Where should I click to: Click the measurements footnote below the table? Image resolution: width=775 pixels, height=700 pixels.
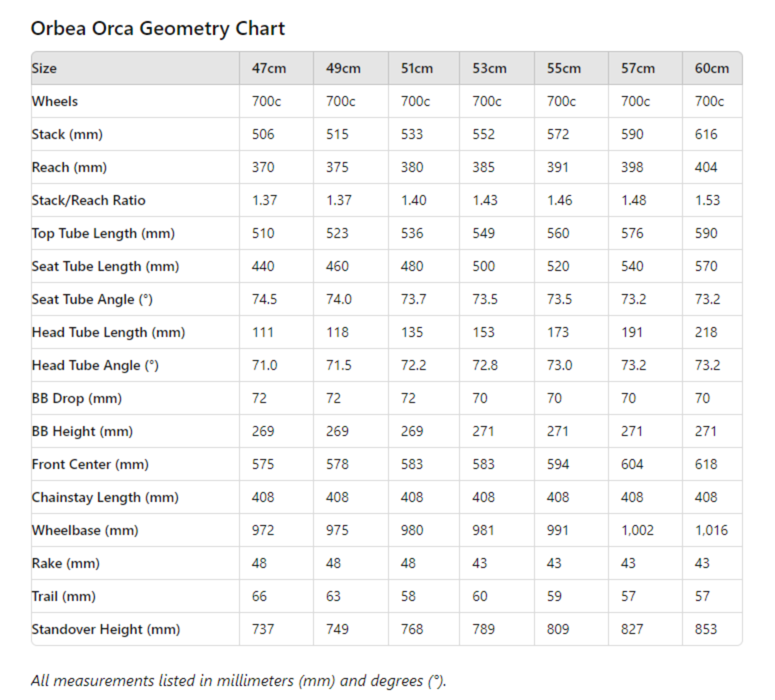(x=238, y=680)
